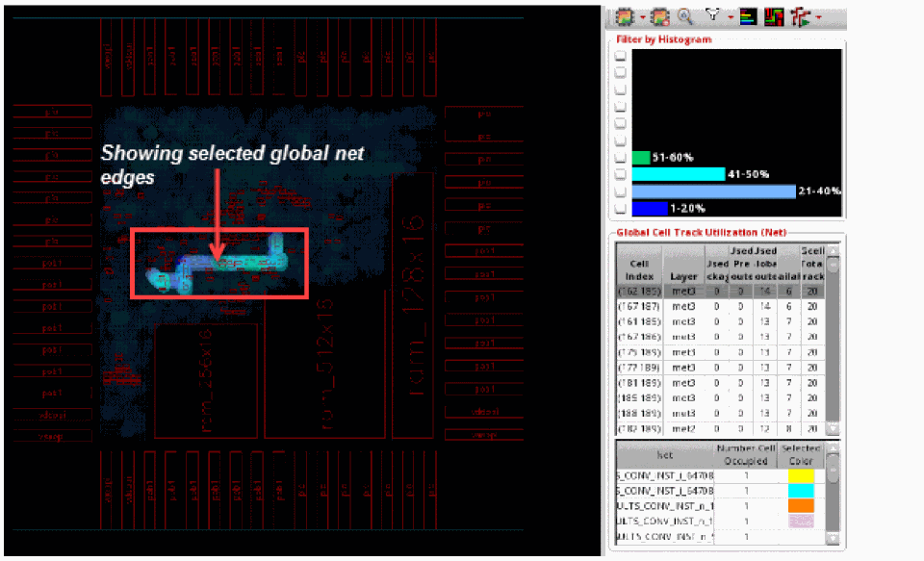The width and height of the screenshot is (924, 561).
Task: Open dropdown arrow next to routing tree icon
Action: pos(817,17)
